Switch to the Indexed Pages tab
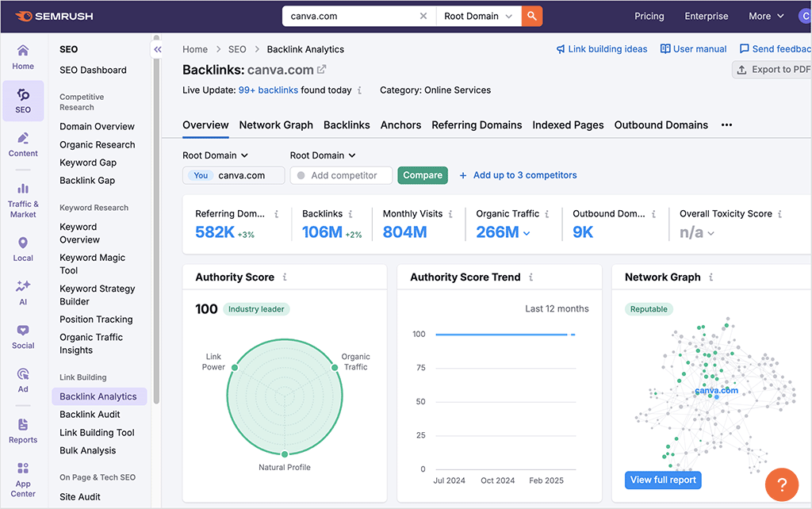 [x=568, y=124]
